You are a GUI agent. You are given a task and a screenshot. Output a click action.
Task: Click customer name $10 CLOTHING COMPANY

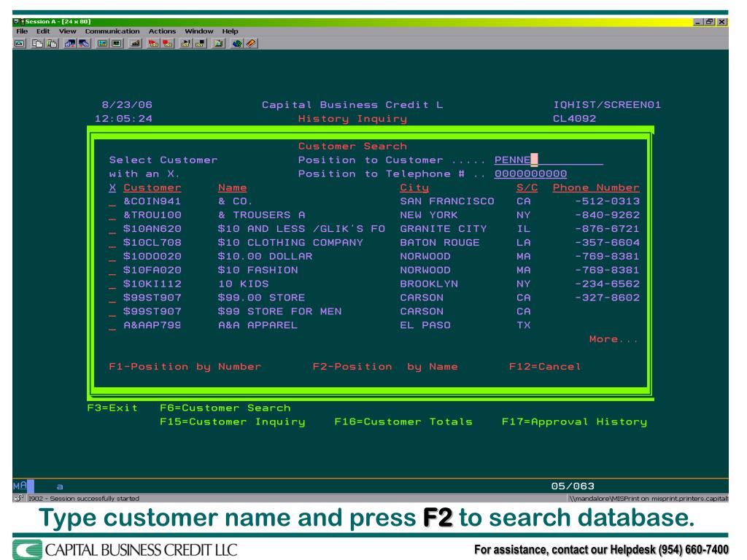tap(290, 243)
